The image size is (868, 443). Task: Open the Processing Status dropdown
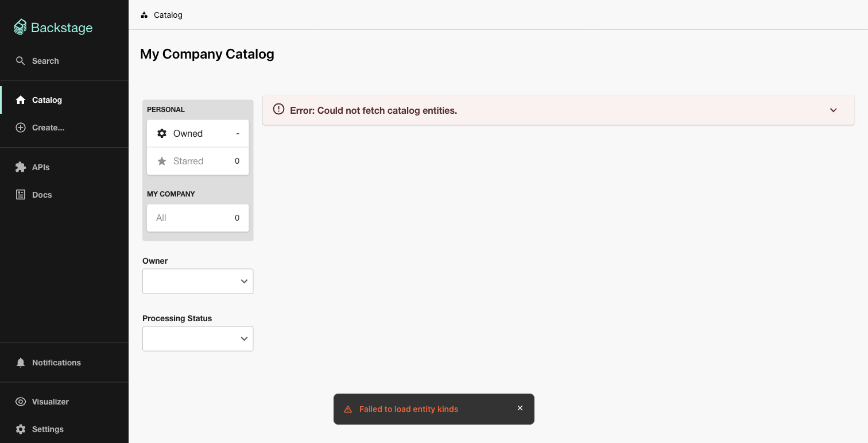click(197, 338)
